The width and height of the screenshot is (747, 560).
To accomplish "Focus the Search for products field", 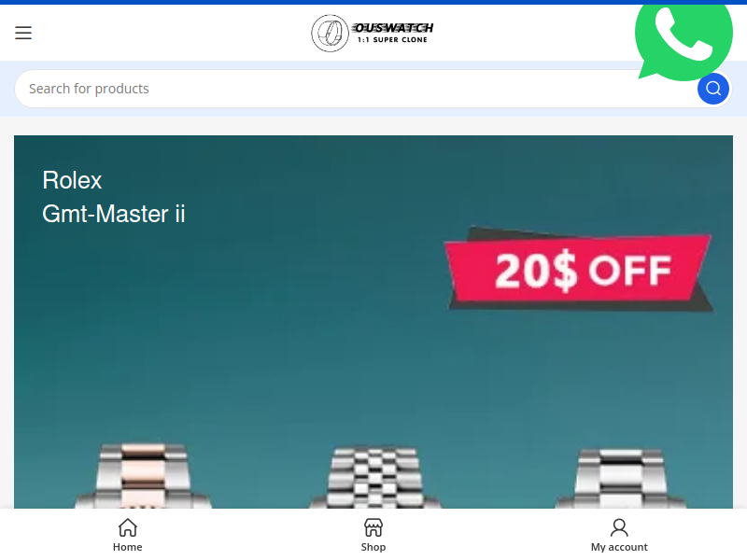I will pos(356,89).
